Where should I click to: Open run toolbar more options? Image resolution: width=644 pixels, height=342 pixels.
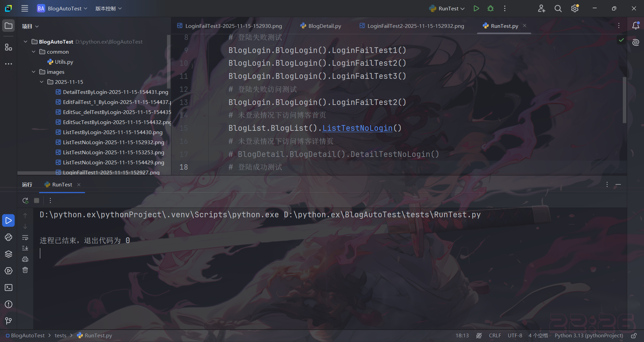coord(50,201)
